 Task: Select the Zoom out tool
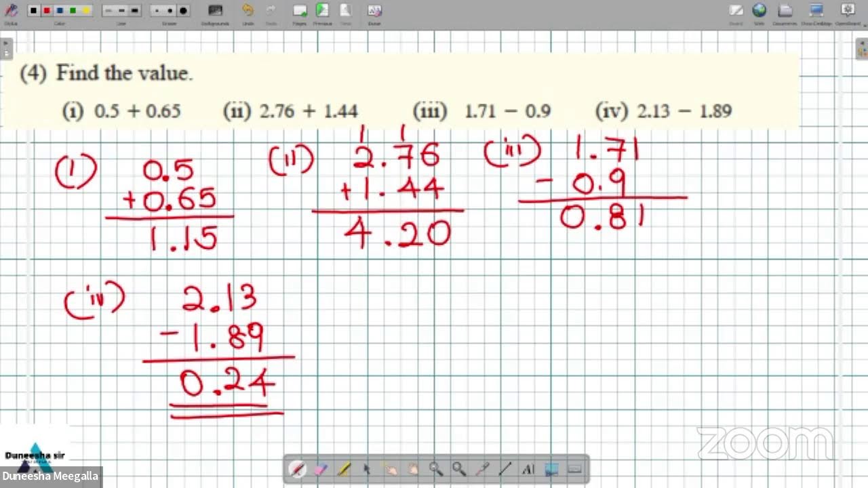point(459,469)
